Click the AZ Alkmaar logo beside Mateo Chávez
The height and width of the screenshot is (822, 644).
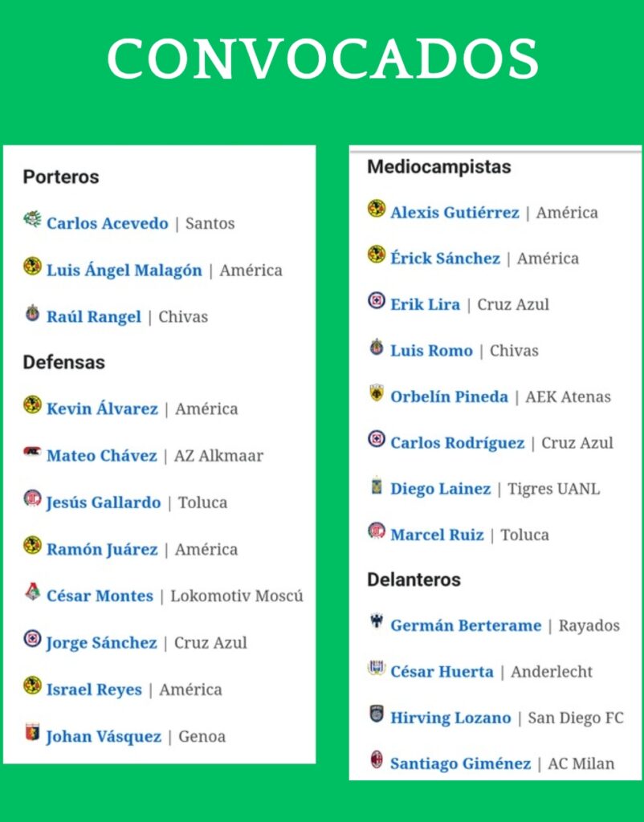point(32,452)
